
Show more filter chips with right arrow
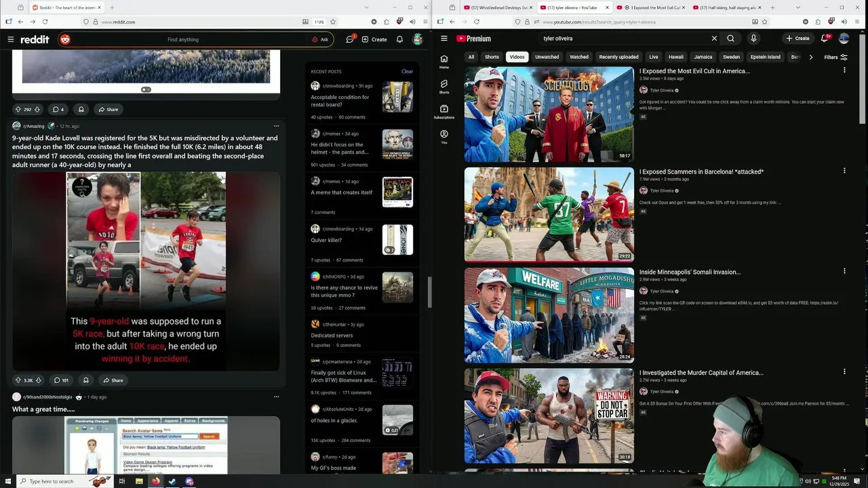click(811, 57)
